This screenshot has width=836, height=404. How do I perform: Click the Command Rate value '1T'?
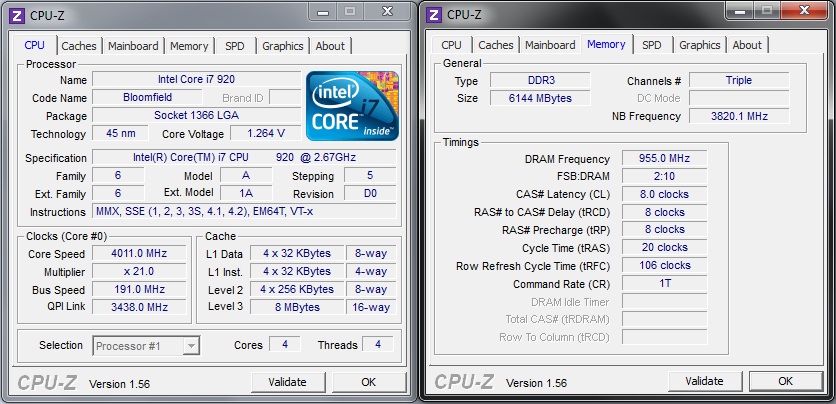click(664, 283)
